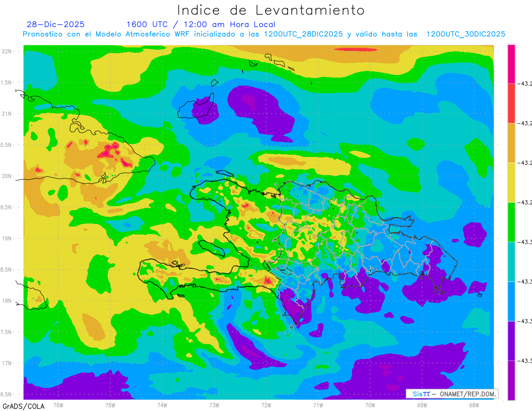Select the yellow legend swatch
532x411 pixels.
(x=511, y=182)
